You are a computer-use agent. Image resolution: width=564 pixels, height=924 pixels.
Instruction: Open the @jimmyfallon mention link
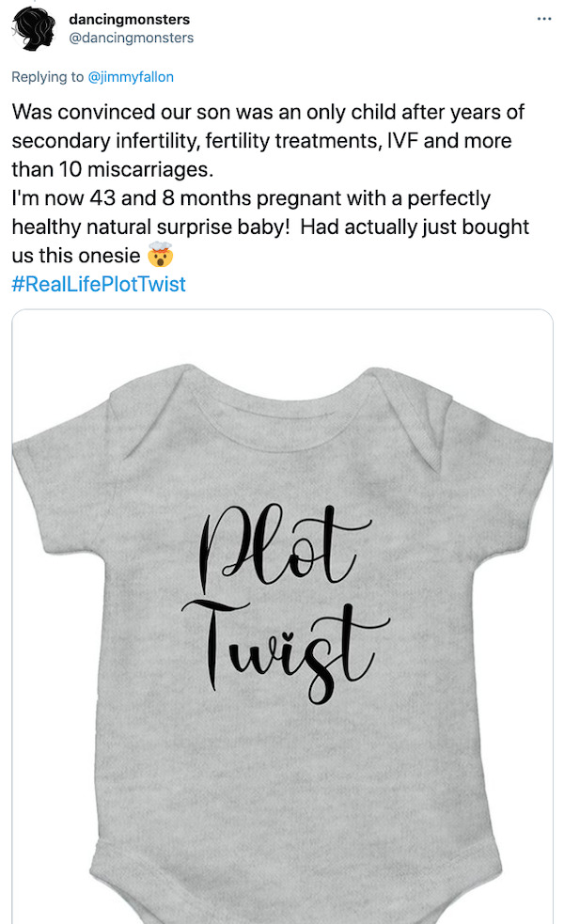[x=131, y=77]
